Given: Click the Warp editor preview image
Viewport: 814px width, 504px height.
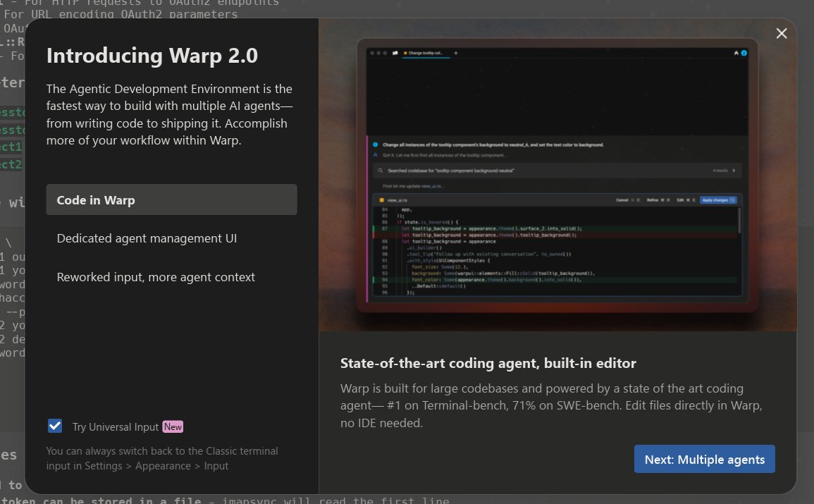Looking at the screenshot, I should click(x=557, y=175).
